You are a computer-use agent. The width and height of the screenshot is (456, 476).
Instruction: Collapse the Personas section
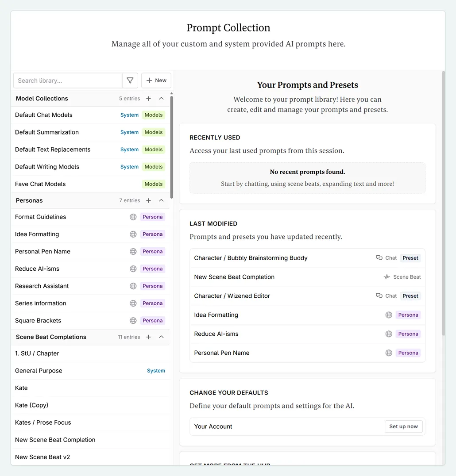[x=162, y=200]
